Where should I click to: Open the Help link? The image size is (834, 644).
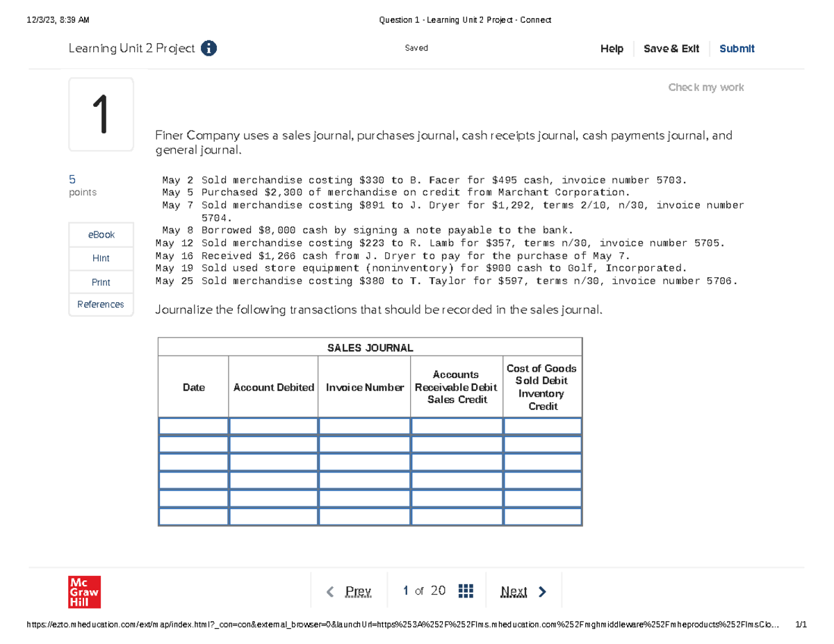click(x=612, y=48)
